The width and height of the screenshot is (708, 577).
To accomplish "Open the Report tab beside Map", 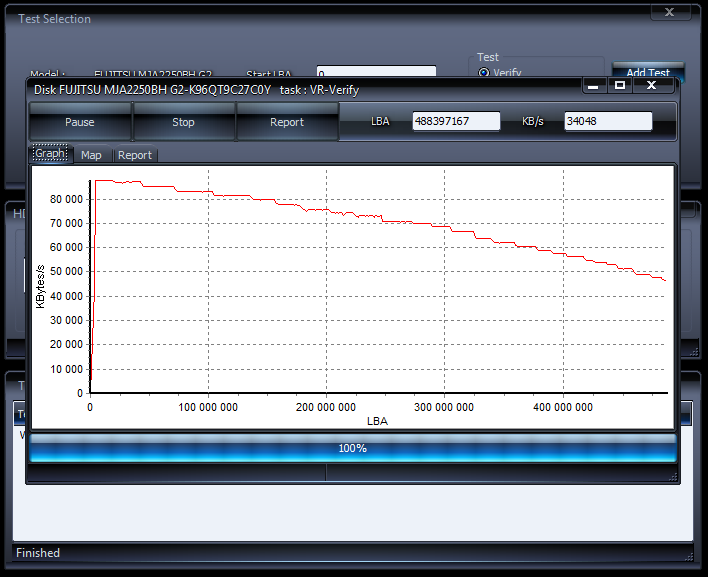I will coord(135,155).
